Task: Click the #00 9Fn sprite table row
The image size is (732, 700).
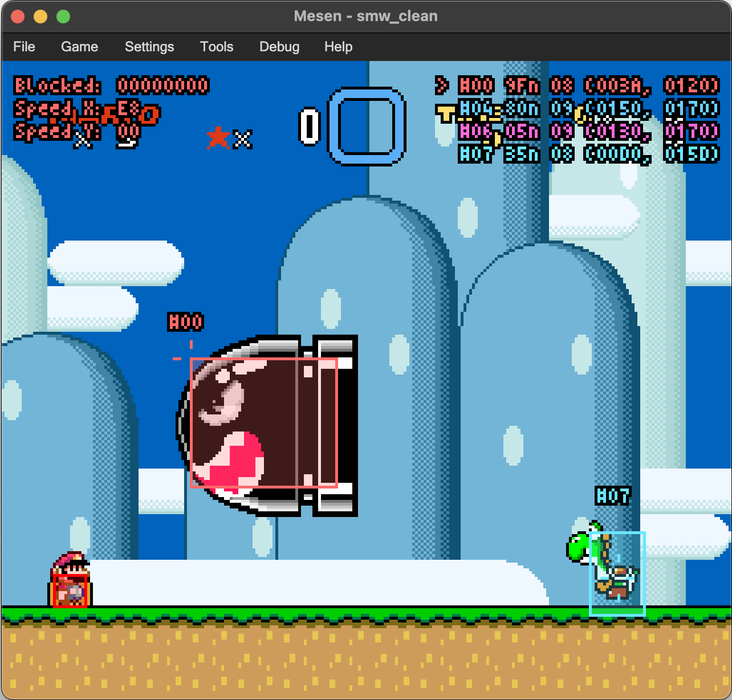Action: point(578,86)
